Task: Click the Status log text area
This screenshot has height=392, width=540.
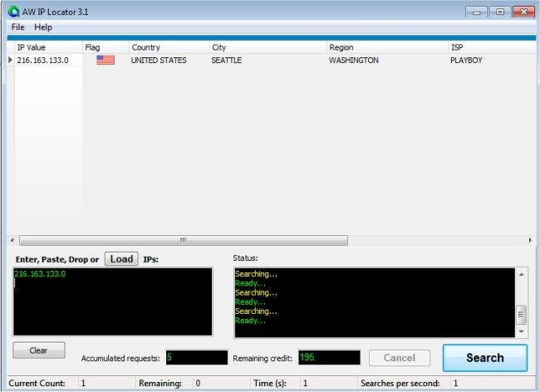Action: point(375,302)
